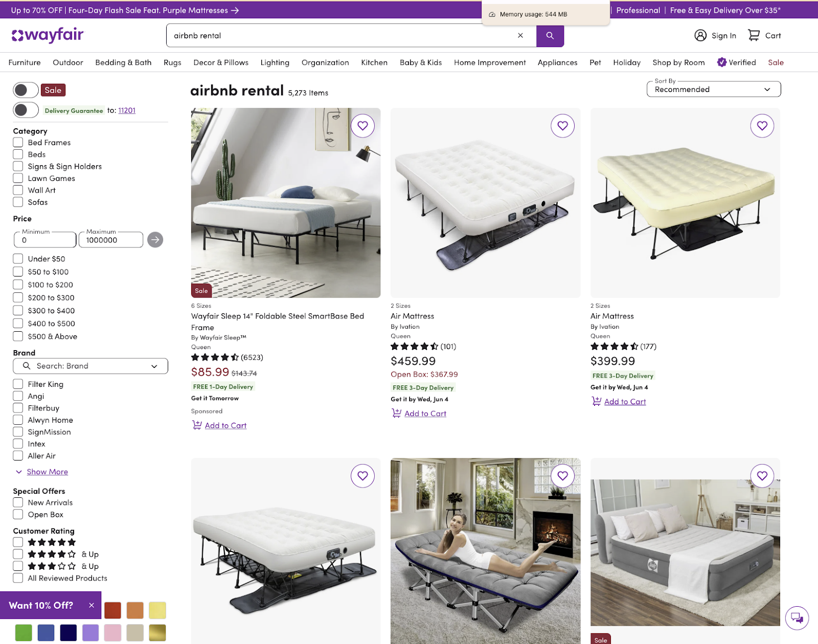Check the Bed Frames category box
Viewport: 818px width, 644px height.
[x=18, y=143]
